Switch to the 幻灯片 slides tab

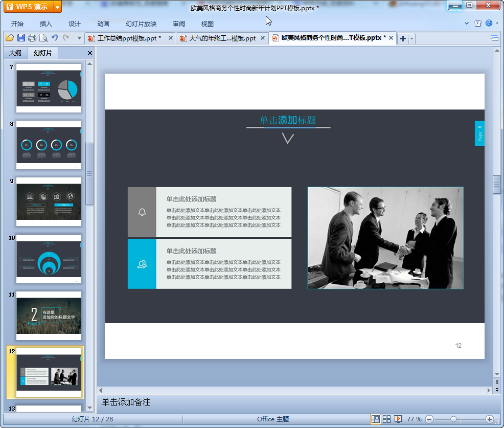43,53
